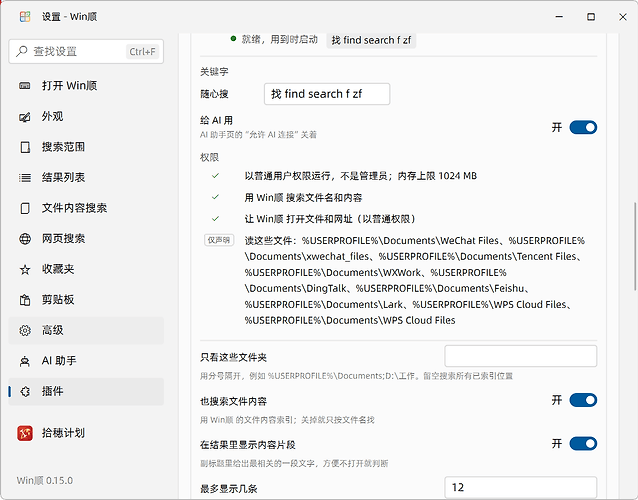Viewport: 638px width, 500px height.
Task: Open the 搜索范围 section
Action: 86,147
